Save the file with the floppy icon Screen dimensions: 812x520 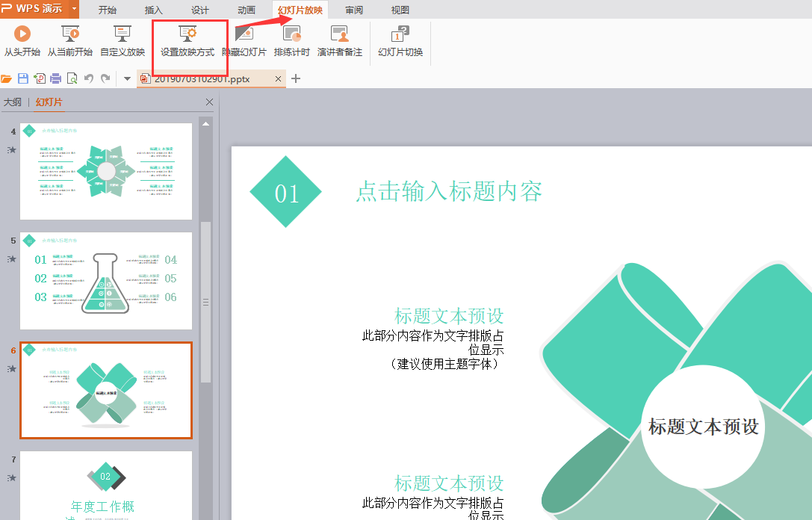pyautogui.click(x=23, y=78)
